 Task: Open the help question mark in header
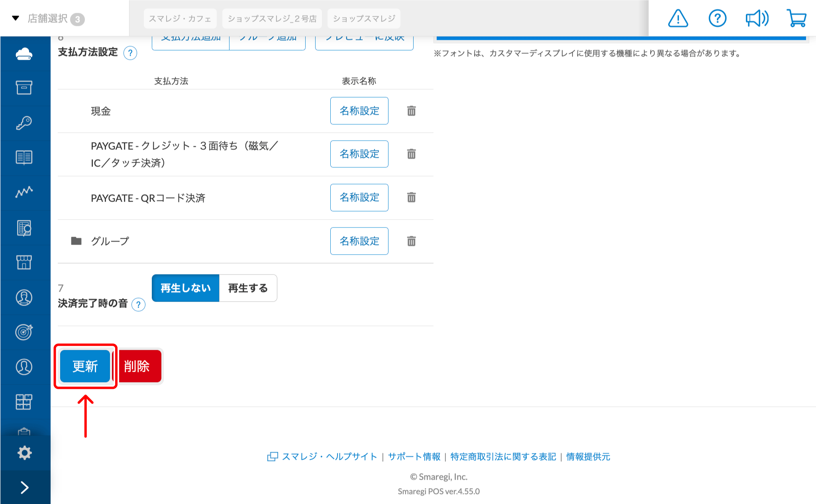717,18
